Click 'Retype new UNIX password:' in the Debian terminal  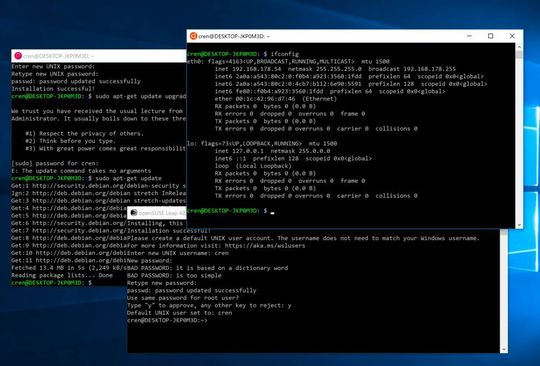coord(55,74)
